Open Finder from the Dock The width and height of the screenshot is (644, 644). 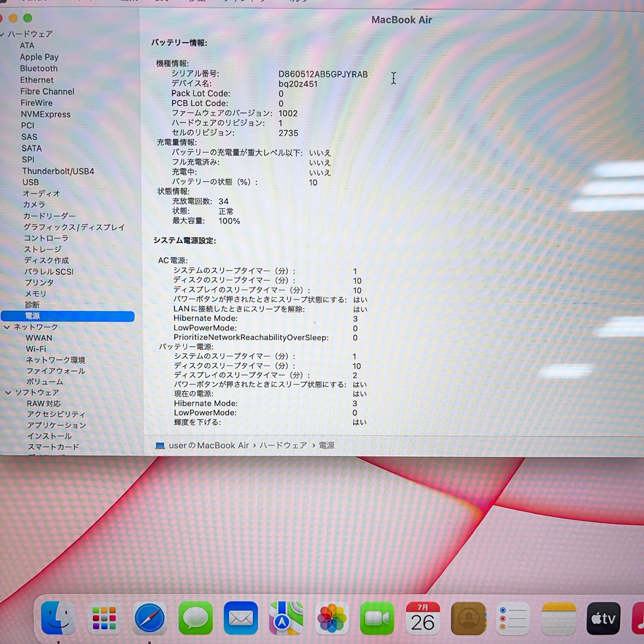click(x=58, y=618)
